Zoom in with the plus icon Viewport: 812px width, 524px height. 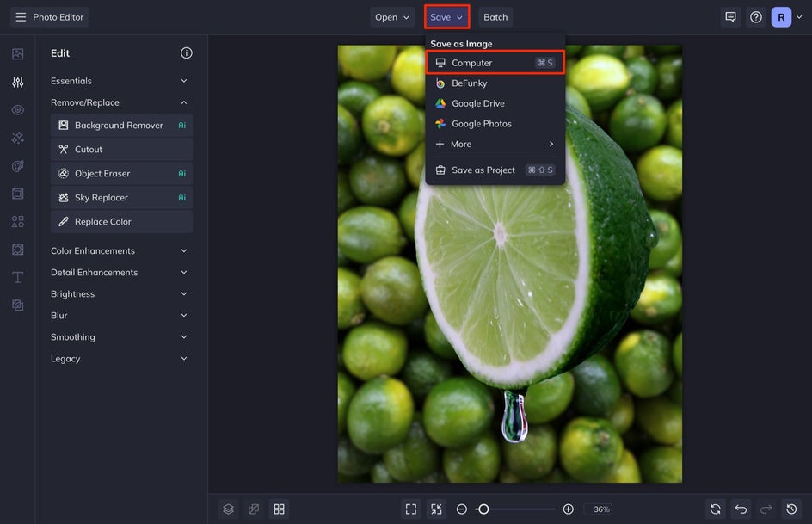click(x=568, y=509)
